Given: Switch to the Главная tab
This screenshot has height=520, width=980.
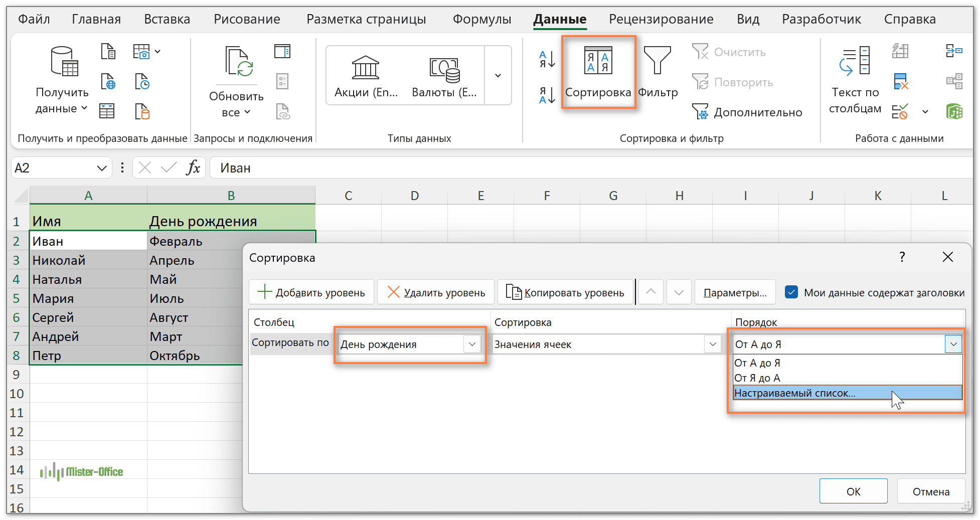Looking at the screenshot, I should (96, 19).
